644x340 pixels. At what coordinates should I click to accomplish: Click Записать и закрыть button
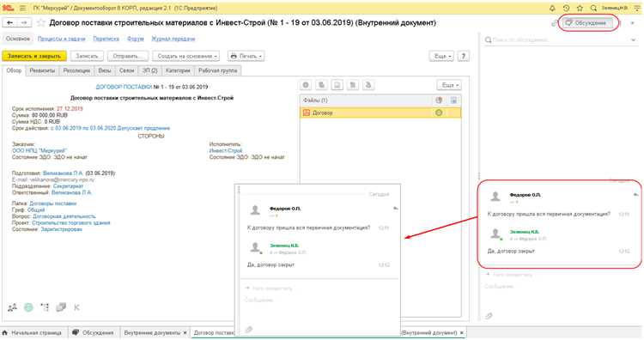click(x=34, y=56)
